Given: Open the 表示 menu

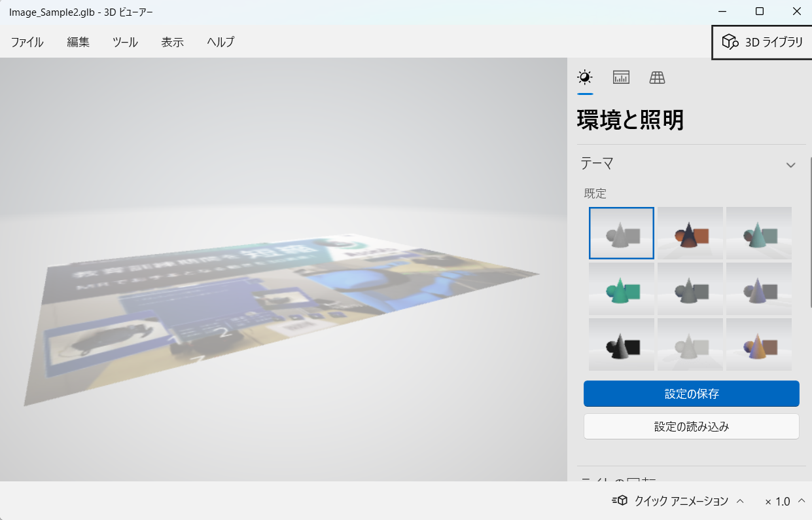Looking at the screenshot, I should (172, 42).
